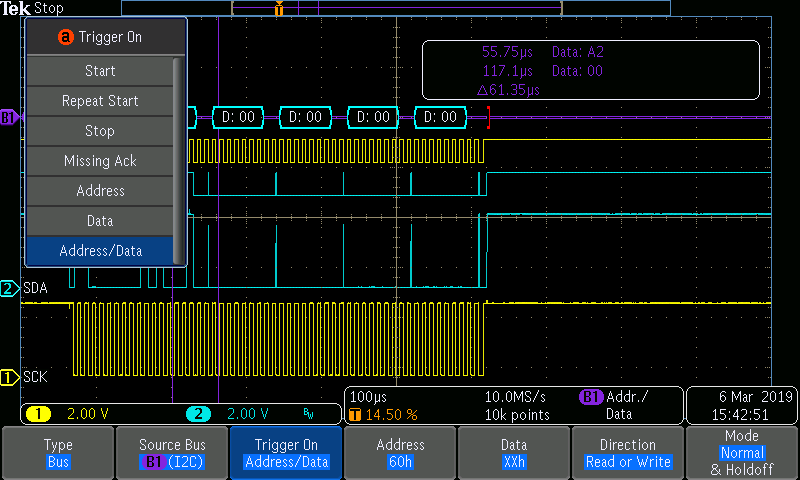The width and height of the screenshot is (800, 480).
Task: Open Source Bus B1 (I2C) selector
Action: (172, 453)
